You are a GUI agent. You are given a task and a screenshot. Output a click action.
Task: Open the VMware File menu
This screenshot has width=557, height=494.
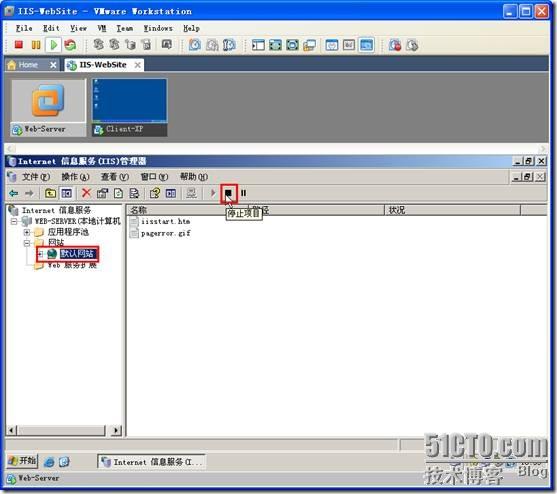(24, 28)
